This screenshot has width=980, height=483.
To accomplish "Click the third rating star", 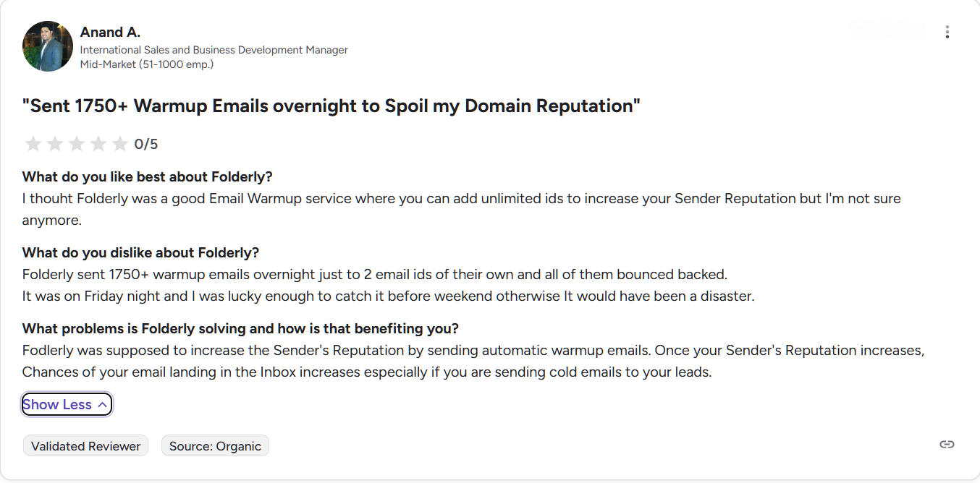I will click(77, 144).
